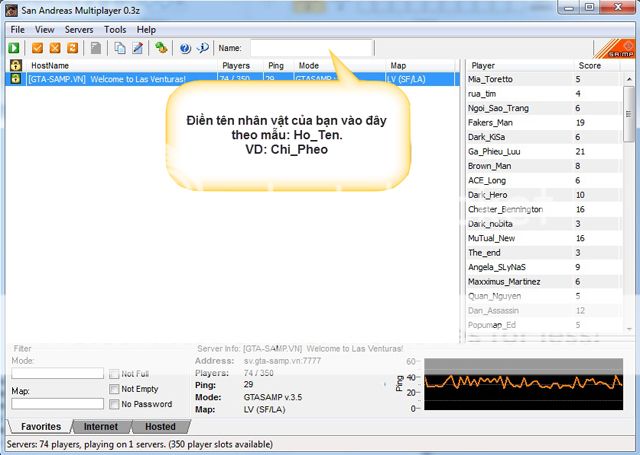Viewport: 640px width, 455px height.
Task: Open the Tools menu
Action: (115, 30)
